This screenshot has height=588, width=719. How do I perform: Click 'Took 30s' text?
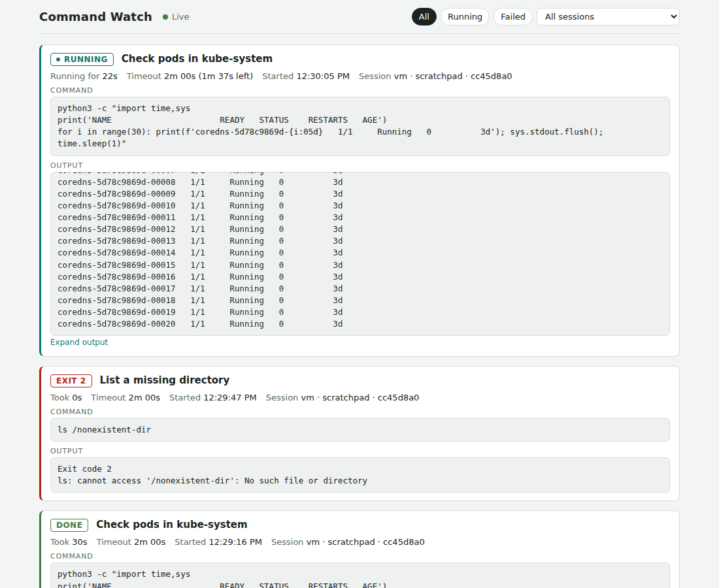(x=69, y=542)
